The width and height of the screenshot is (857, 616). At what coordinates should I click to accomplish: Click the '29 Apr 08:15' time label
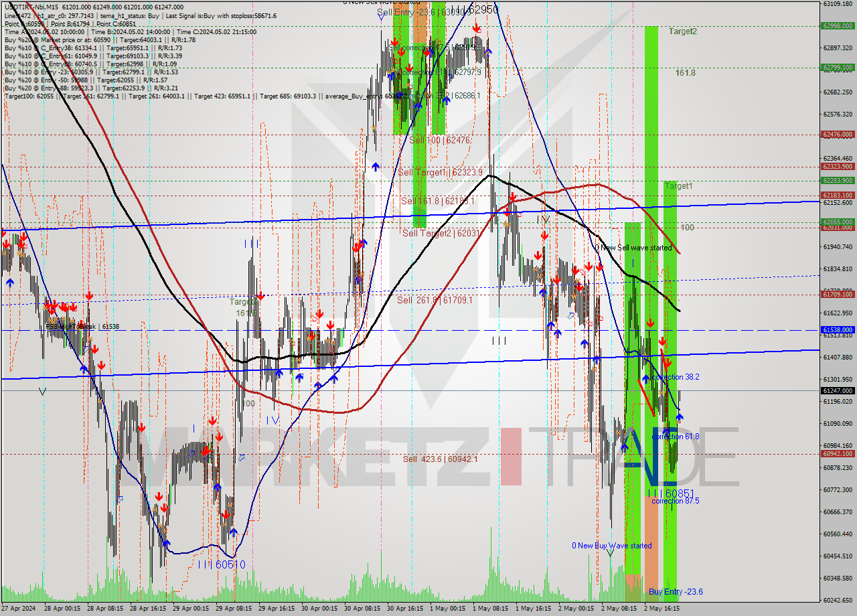pyautogui.click(x=232, y=609)
